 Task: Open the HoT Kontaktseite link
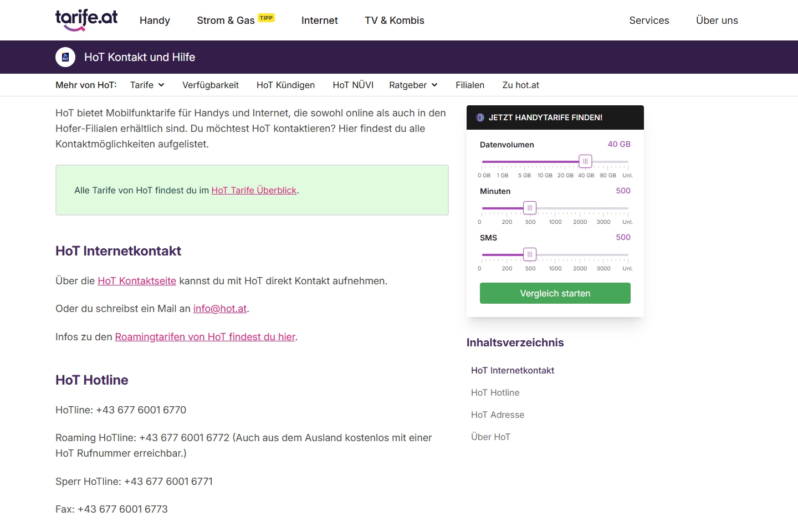137,281
